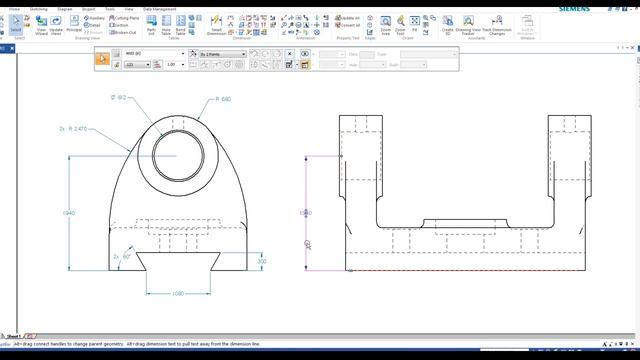
Task: Create an Auxiliary view
Action: click(x=94, y=18)
